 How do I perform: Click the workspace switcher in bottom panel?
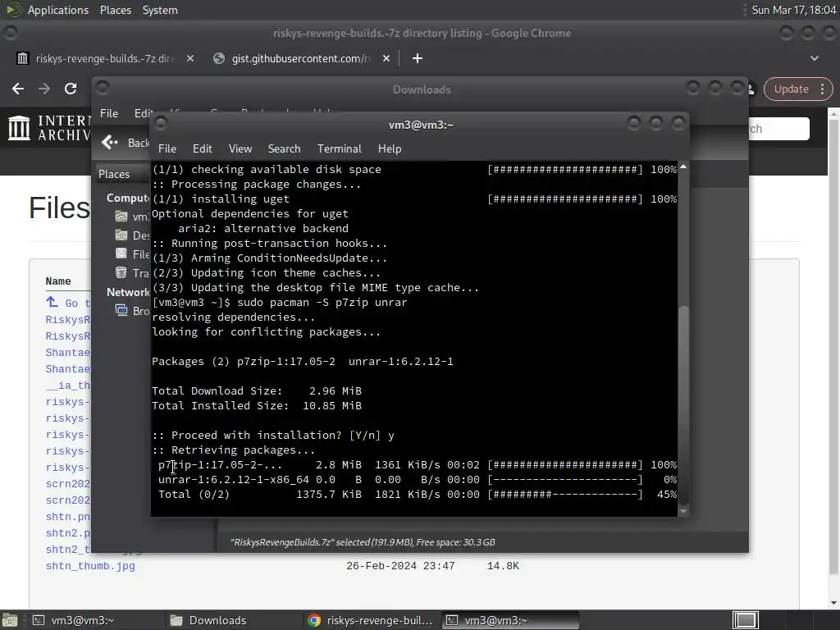tap(745, 620)
